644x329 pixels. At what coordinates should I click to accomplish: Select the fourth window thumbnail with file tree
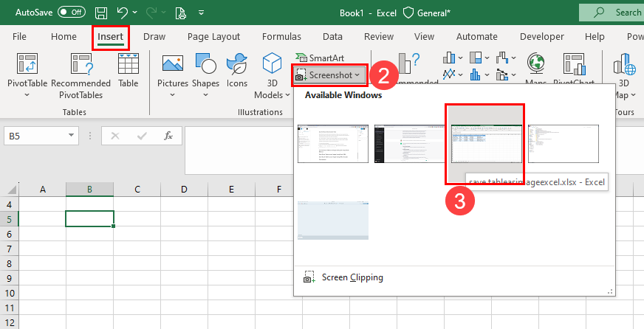pos(563,144)
